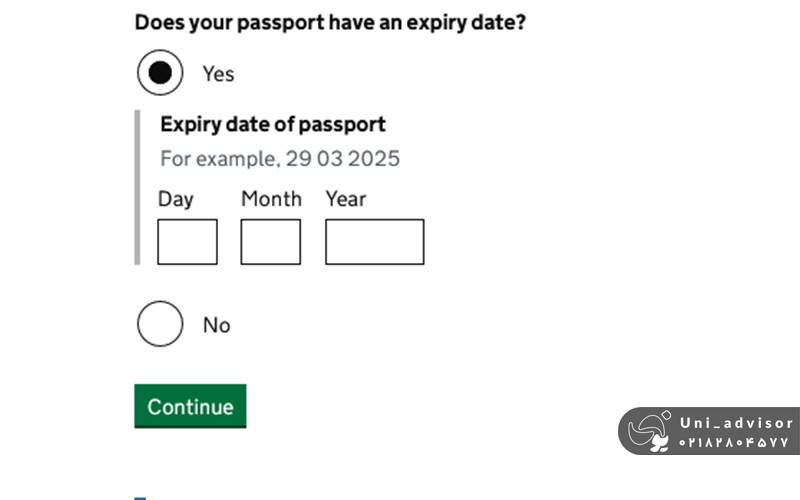Screen dimensions: 800x500
Task: Click the passport expiry question heading
Action: [x=330, y=22]
